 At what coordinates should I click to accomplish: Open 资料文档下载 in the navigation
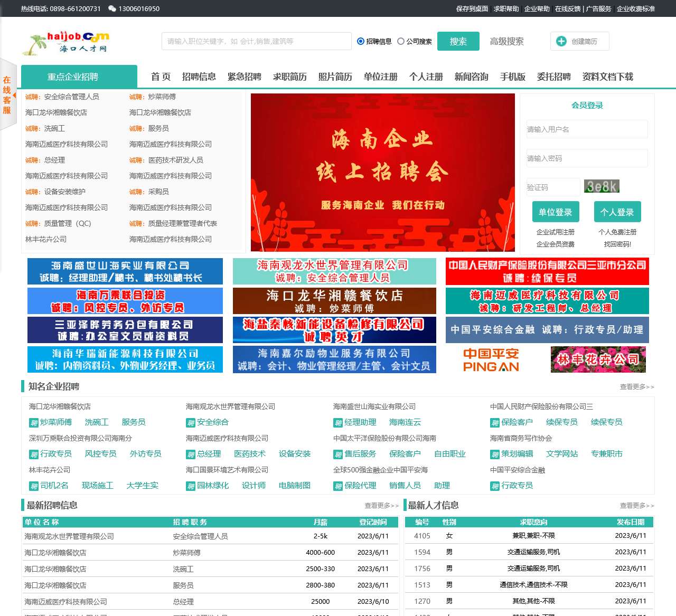point(608,77)
